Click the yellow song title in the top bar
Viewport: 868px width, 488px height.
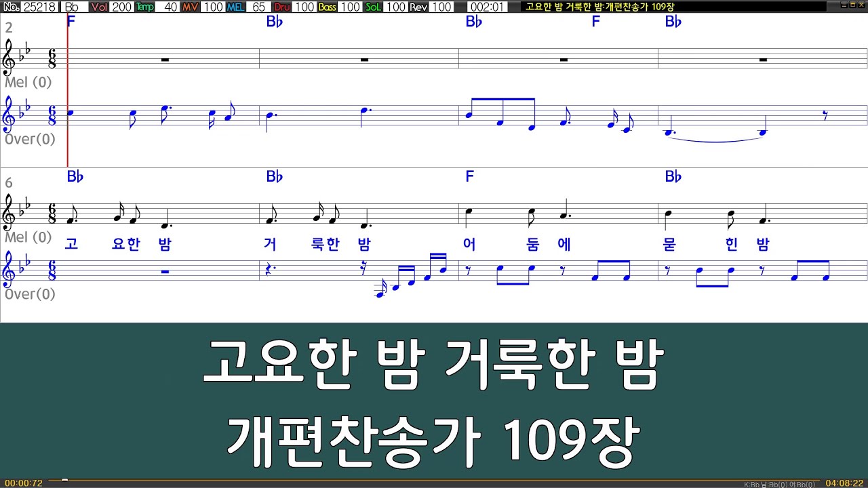(599, 7)
